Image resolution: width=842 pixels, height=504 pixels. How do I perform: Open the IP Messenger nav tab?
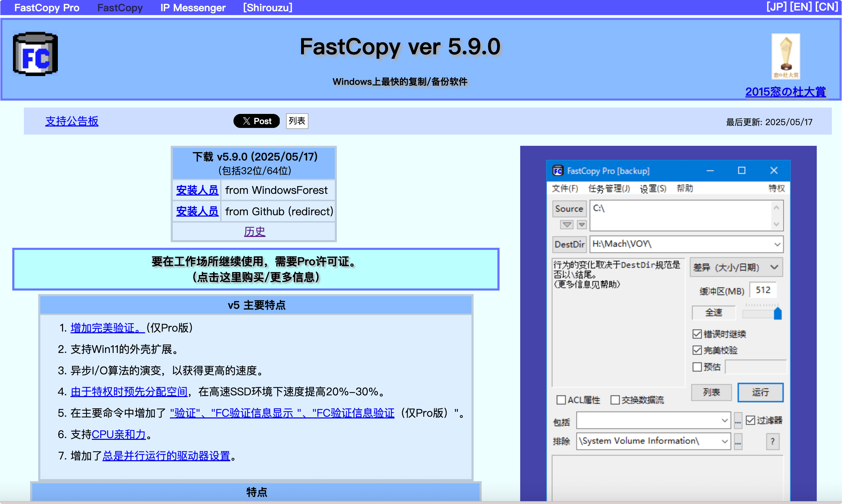pyautogui.click(x=193, y=8)
